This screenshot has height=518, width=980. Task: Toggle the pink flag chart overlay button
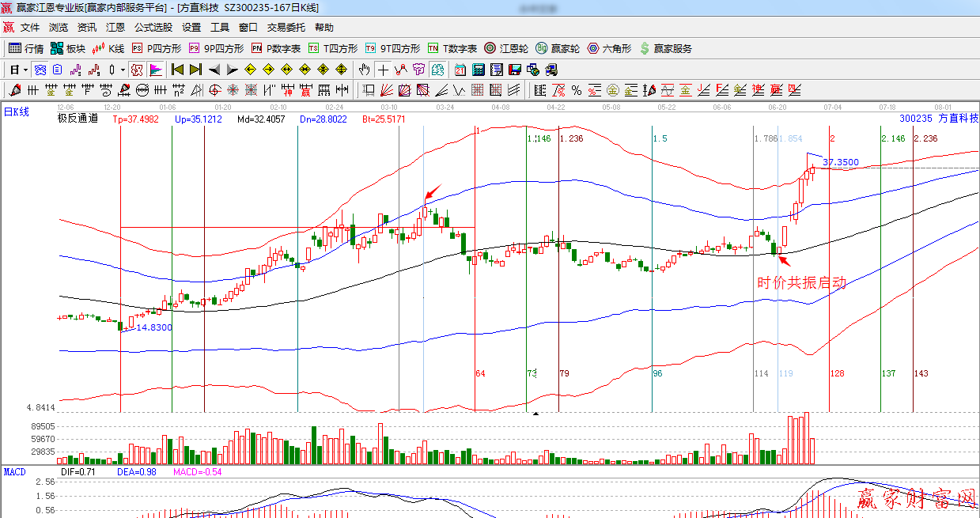[x=155, y=69]
